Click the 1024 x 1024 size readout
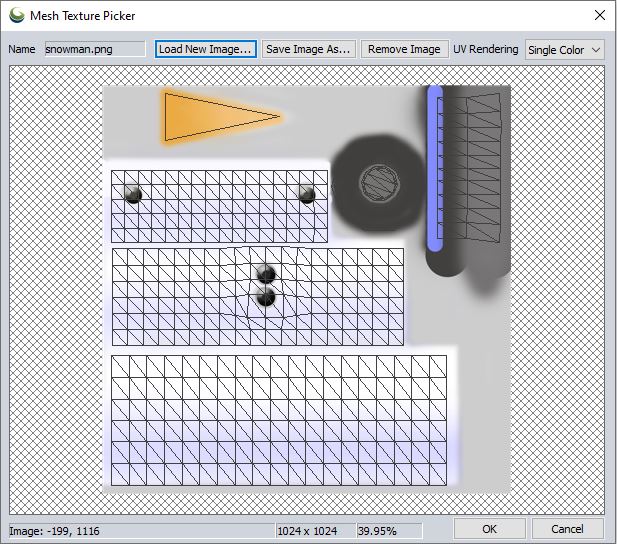Image resolution: width=617 pixels, height=544 pixels. coord(308,529)
